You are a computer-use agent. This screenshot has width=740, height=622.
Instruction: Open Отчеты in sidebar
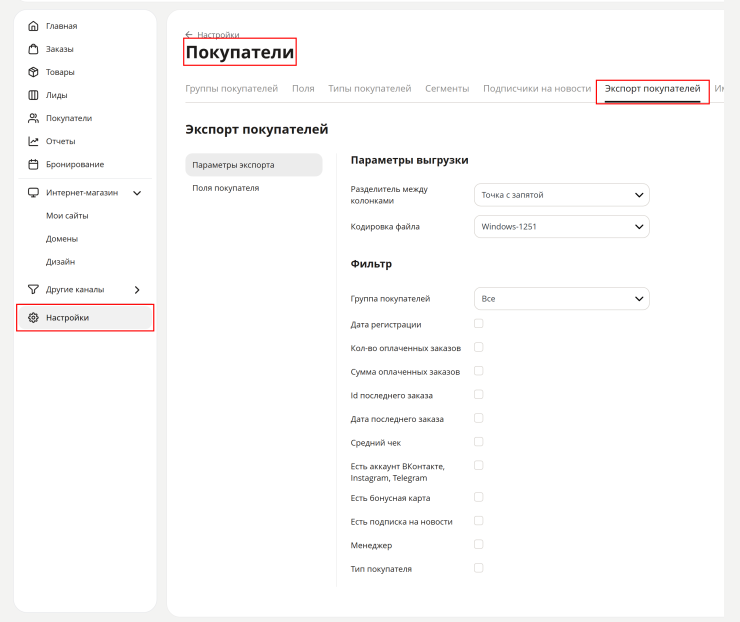click(x=60, y=141)
